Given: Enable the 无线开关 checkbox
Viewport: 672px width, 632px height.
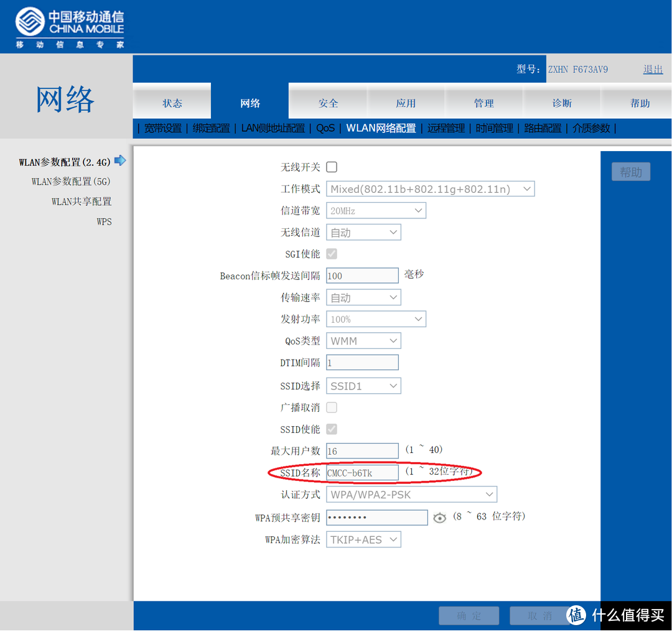Looking at the screenshot, I should pos(332,167).
